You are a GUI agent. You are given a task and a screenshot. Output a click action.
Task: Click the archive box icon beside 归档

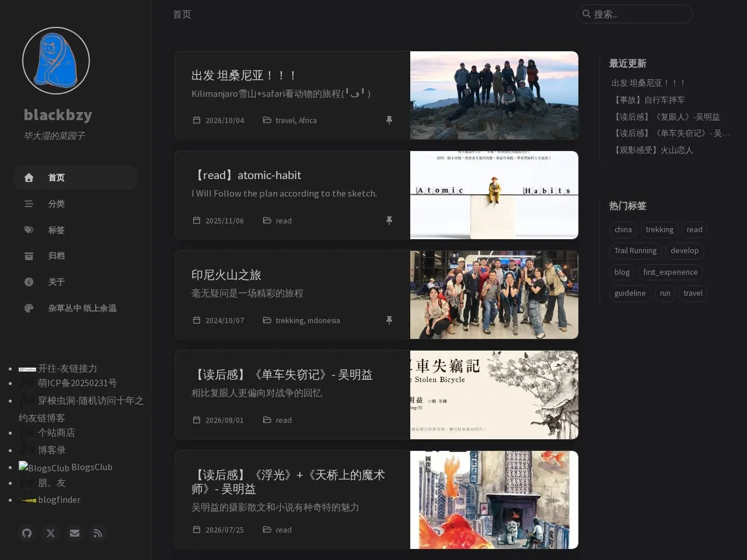[29, 256]
